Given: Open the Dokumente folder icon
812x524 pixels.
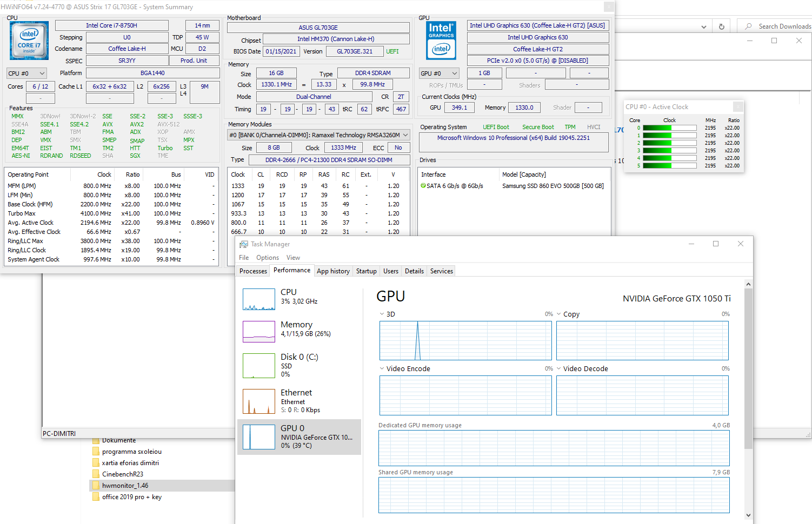Looking at the screenshot, I should coord(96,440).
